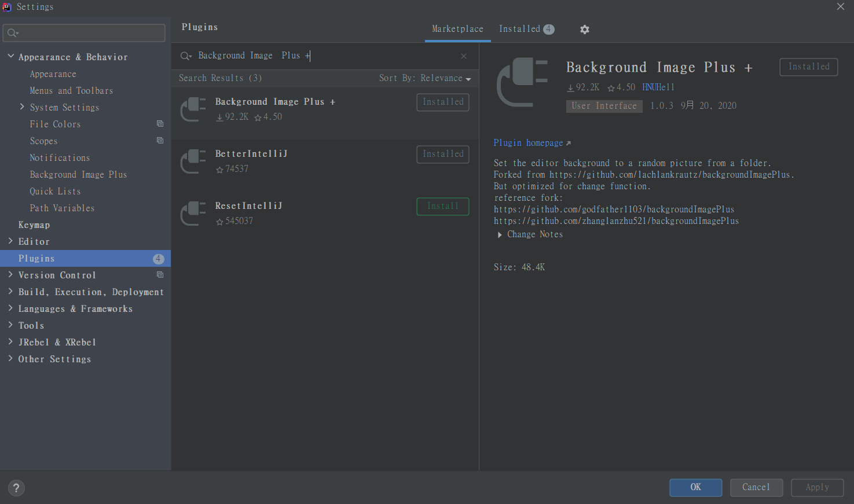Click the plugin search input field

[x=324, y=56]
